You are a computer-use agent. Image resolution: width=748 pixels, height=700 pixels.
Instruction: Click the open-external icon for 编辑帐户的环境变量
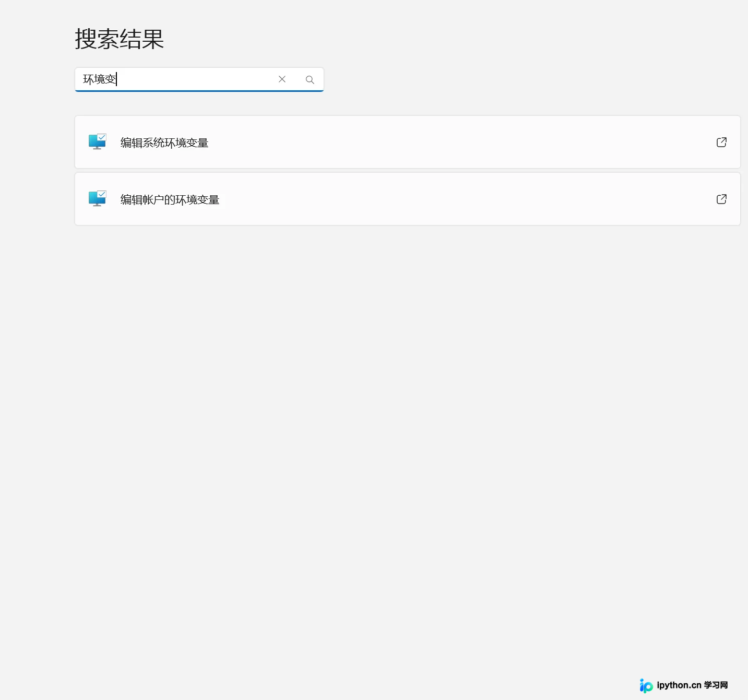[721, 199]
